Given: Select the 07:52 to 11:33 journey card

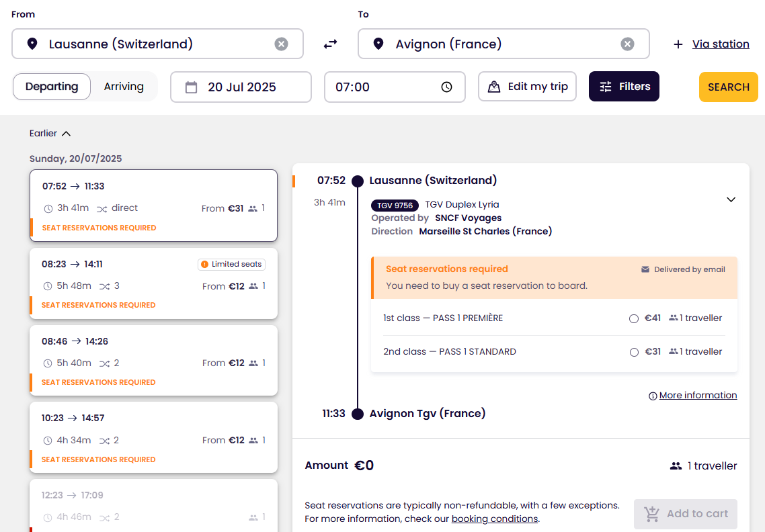Looking at the screenshot, I should click(x=154, y=206).
